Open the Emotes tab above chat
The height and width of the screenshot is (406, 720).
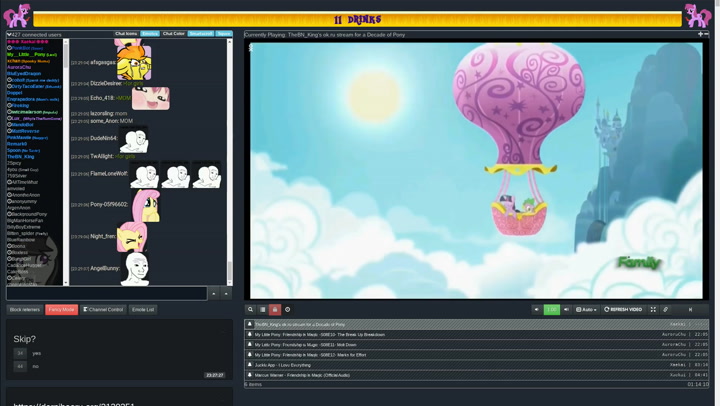point(150,34)
